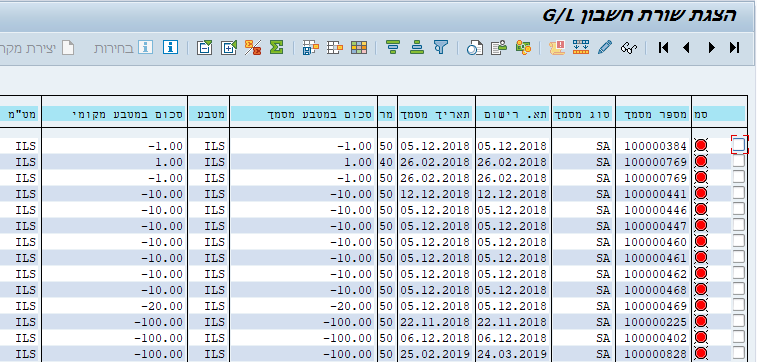The width and height of the screenshot is (757, 362).
Task: Click the pencil Change Document icon
Action: [x=604, y=47]
